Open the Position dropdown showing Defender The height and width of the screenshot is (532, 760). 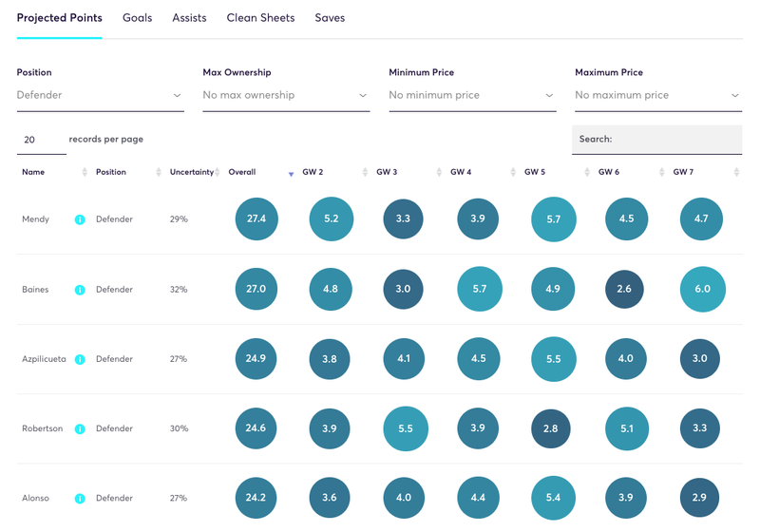click(x=101, y=95)
